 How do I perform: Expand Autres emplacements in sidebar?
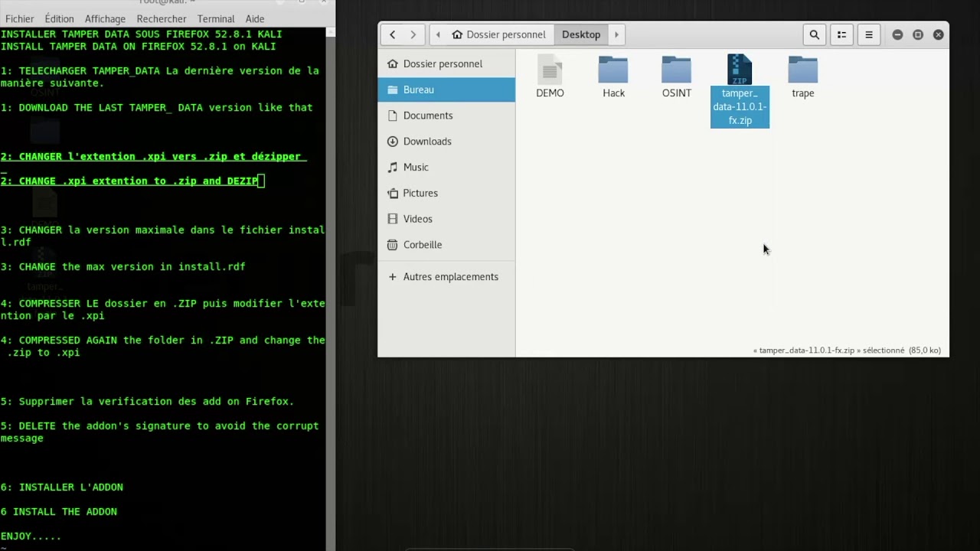[450, 276]
